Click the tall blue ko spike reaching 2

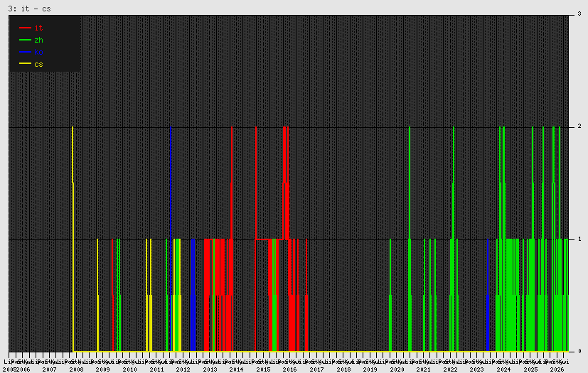[171, 239]
